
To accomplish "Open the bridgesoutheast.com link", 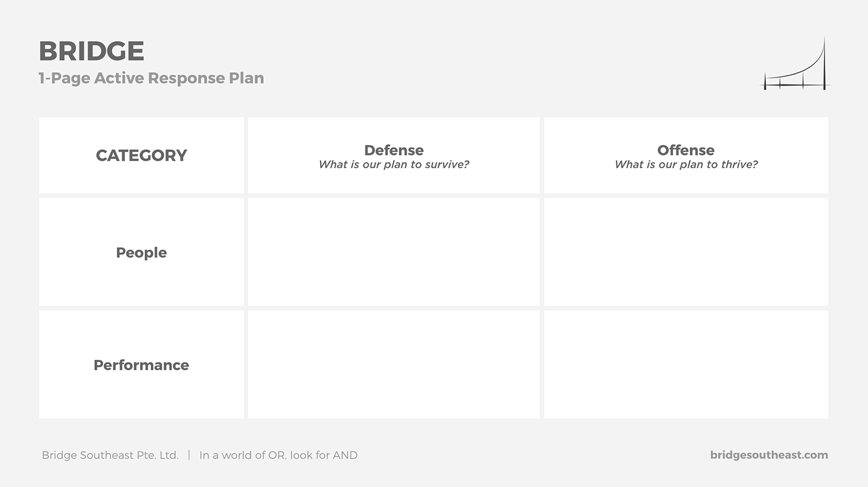I will tap(769, 455).
